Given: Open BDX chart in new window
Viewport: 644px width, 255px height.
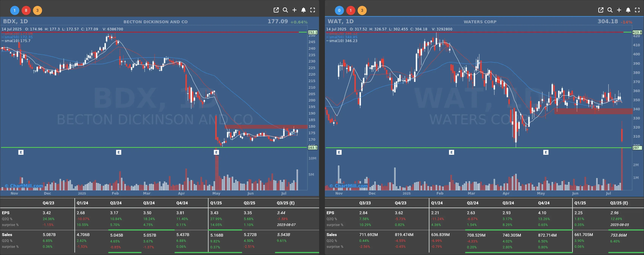Looking at the screenshot, I should pos(276,10).
